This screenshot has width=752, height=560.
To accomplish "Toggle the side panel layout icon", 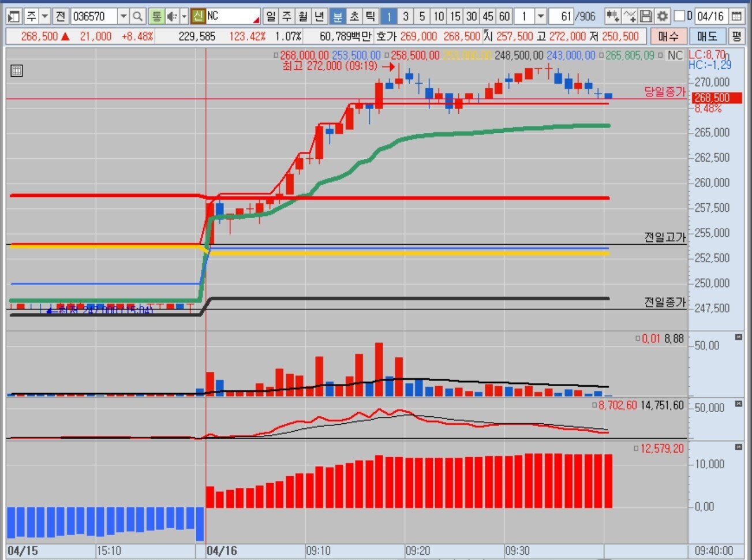I will tap(14, 16).
